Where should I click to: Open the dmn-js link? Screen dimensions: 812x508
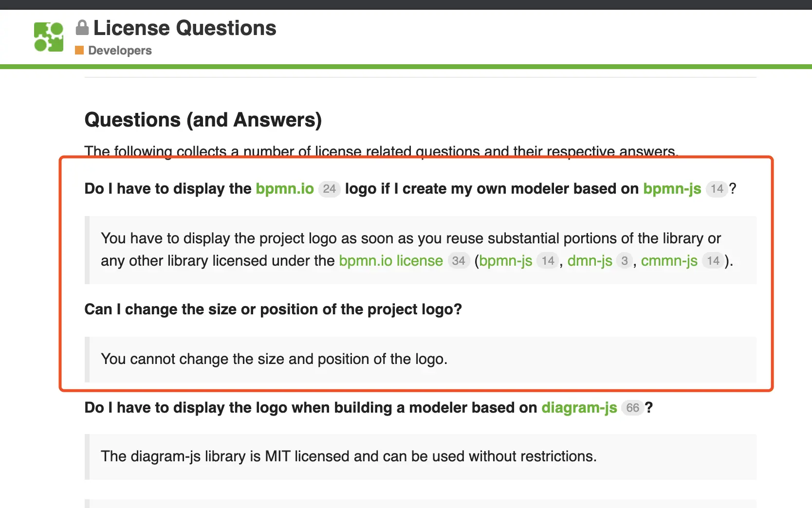pyautogui.click(x=590, y=260)
